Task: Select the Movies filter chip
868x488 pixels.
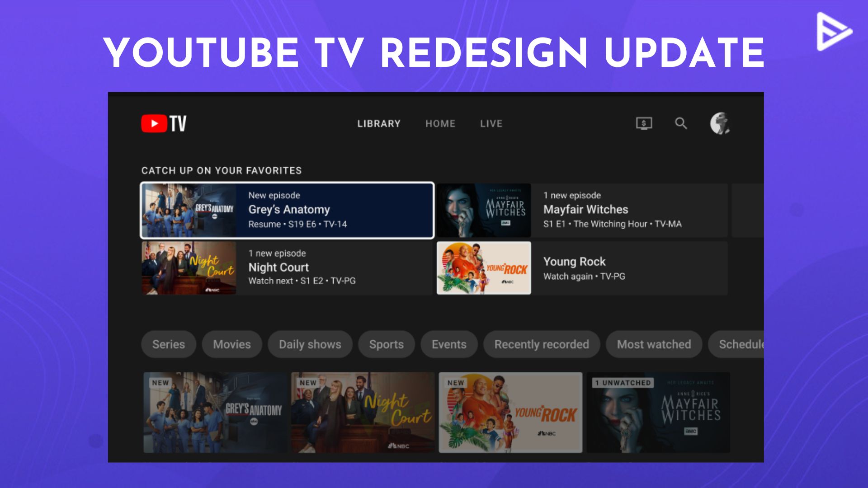Action: click(x=232, y=344)
